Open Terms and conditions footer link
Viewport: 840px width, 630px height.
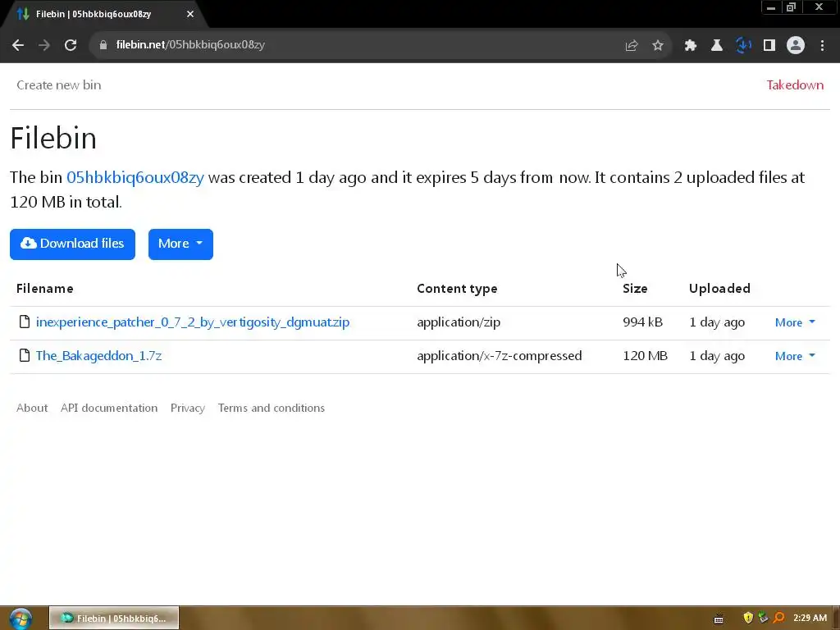point(271,409)
